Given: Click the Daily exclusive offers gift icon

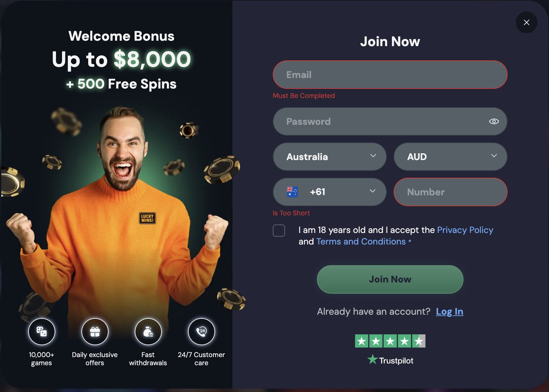Looking at the screenshot, I should click(95, 332).
